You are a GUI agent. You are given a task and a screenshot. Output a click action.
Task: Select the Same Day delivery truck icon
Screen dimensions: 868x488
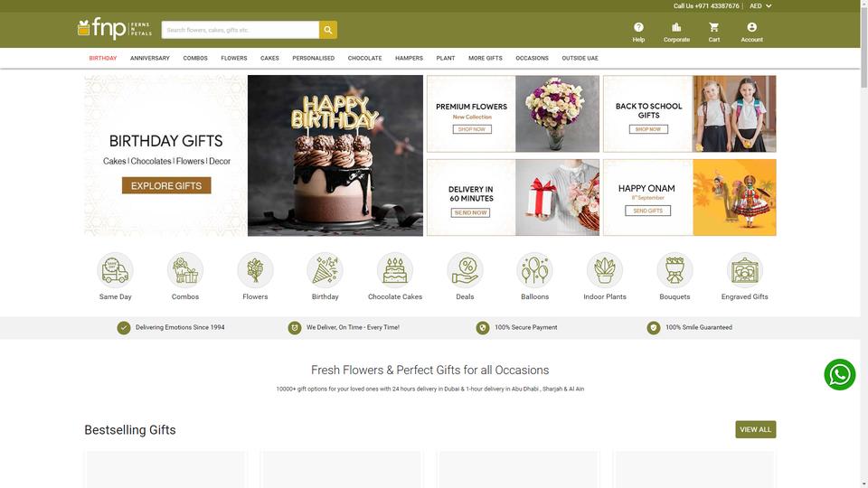(115, 270)
